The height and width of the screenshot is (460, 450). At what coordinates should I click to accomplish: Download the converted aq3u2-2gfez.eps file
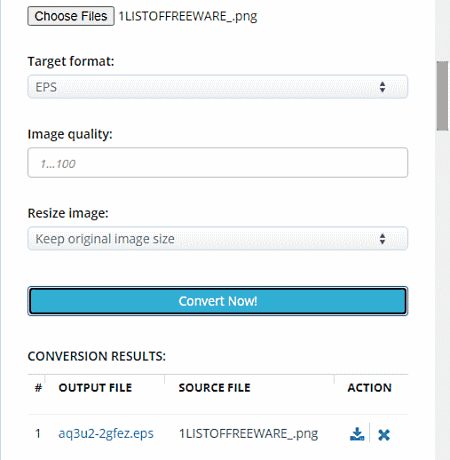357,434
